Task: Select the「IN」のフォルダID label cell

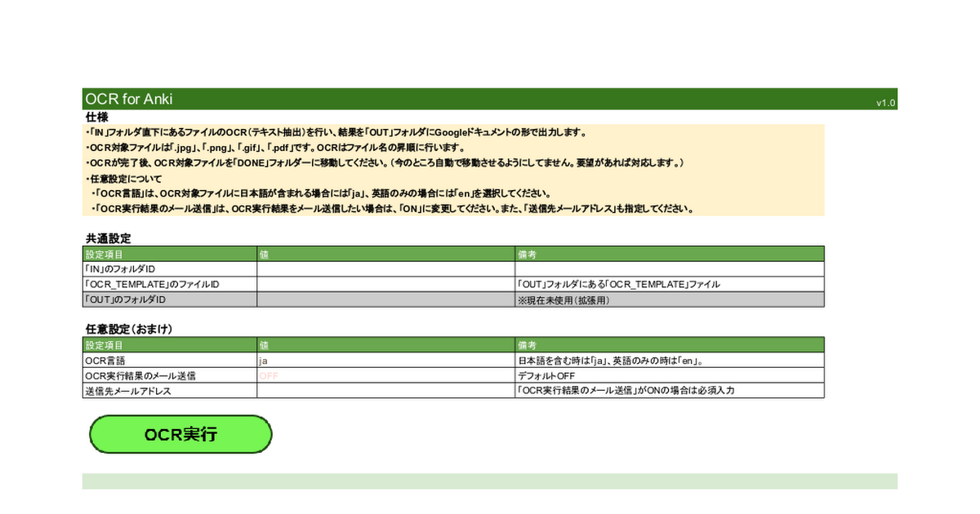Action: coord(169,269)
